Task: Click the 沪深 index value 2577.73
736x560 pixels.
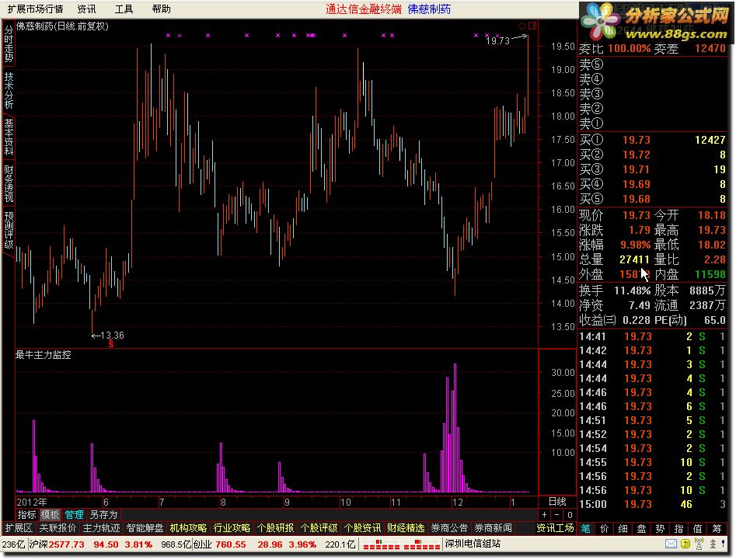Action: (x=67, y=544)
